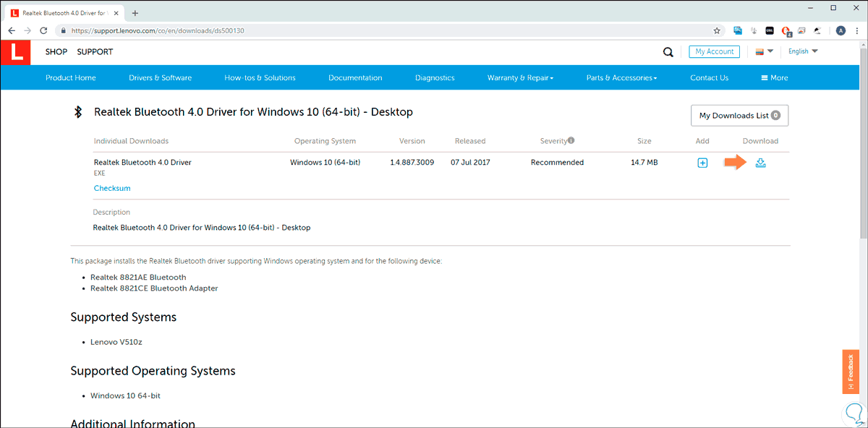This screenshot has width=868, height=428.
Task: Open My Downloads List button
Action: (x=739, y=116)
